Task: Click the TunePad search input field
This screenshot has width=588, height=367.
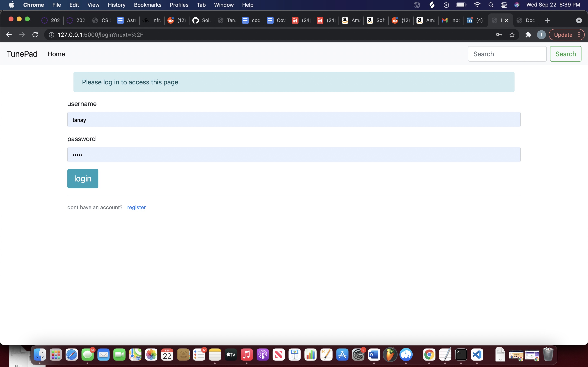Action: [x=507, y=54]
